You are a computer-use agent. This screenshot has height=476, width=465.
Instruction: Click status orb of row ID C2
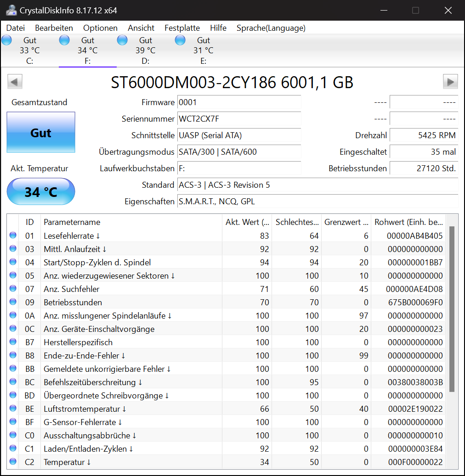coord(13,462)
